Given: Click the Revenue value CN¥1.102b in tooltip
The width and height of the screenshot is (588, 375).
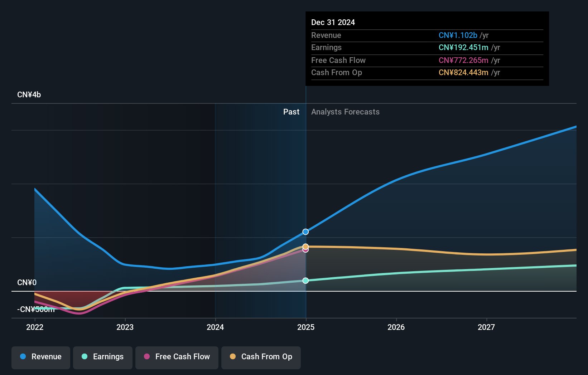Looking at the screenshot, I should pyautogui.click(x=458, y=35).
